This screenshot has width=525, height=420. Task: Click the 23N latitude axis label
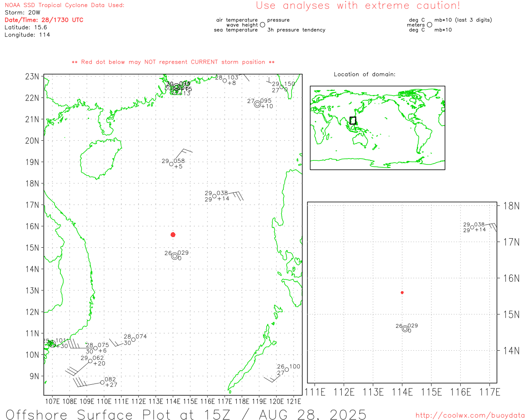click(x=32, y=77)
